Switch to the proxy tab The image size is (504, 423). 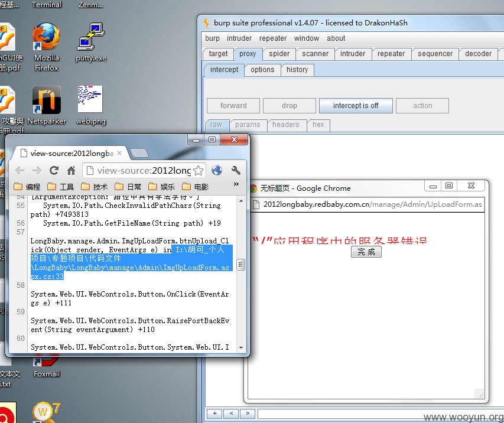click(248, 54)
